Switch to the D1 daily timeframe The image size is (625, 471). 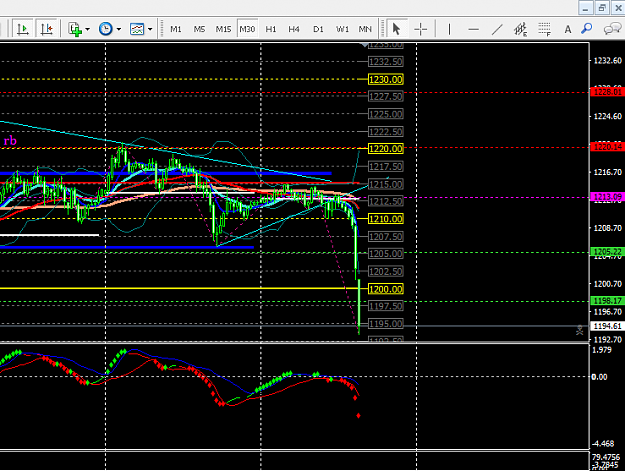click(x=318, y=29)
